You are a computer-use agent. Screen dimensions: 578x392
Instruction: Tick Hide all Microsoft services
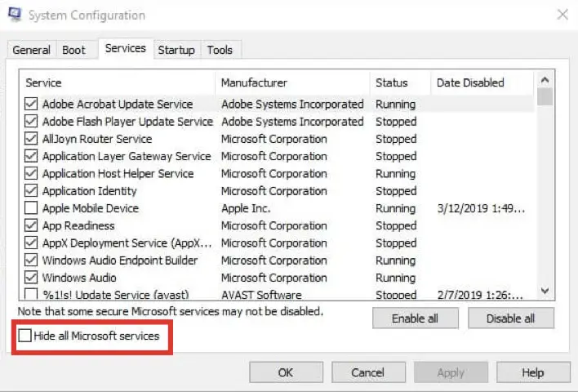(x=25, y=336)
